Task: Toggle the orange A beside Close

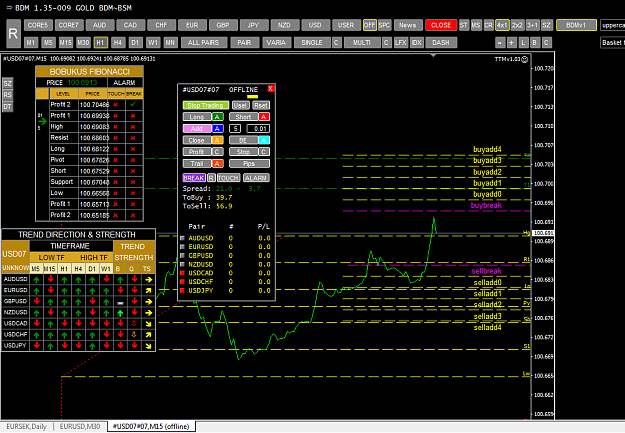Action: 217,140
